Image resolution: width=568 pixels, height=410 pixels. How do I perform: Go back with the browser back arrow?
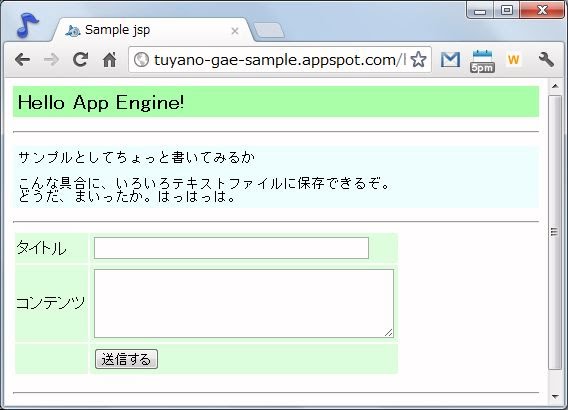(x=22, y=60)
